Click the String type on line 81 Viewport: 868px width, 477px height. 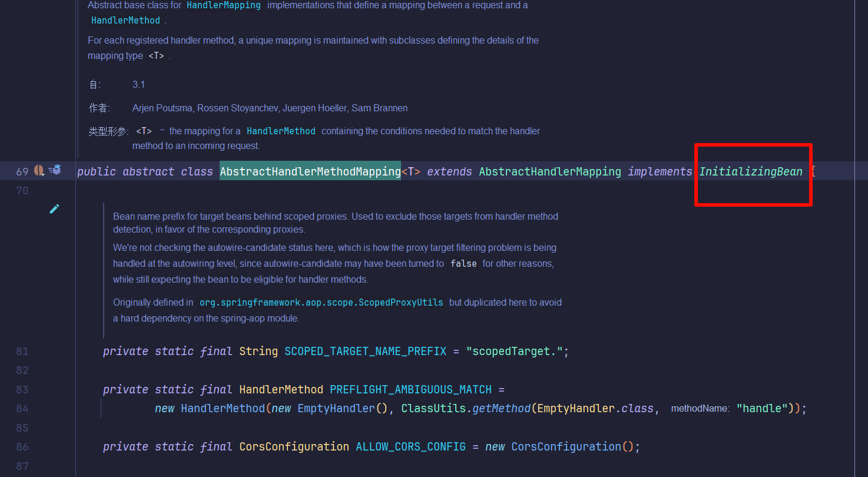click(259, 352)
